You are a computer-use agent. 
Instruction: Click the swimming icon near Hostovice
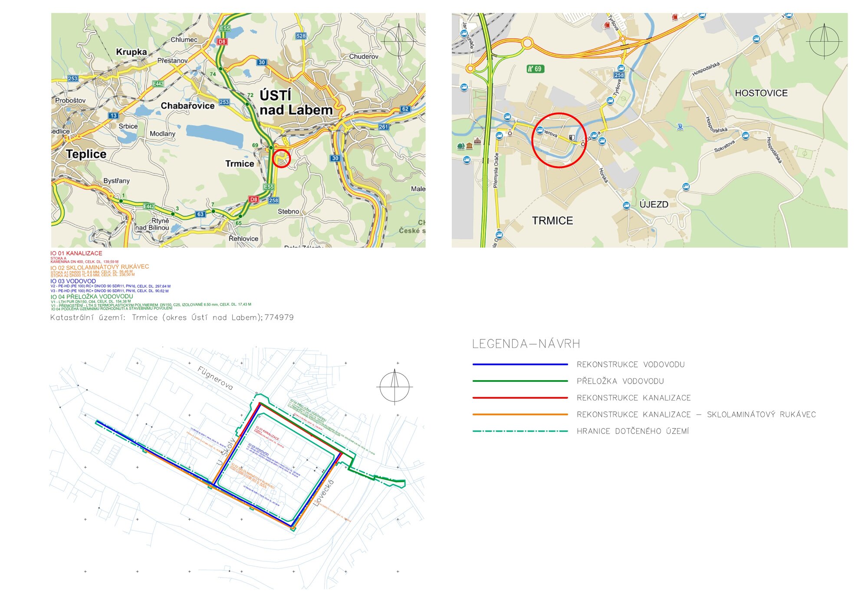click(x=680, y=127)
